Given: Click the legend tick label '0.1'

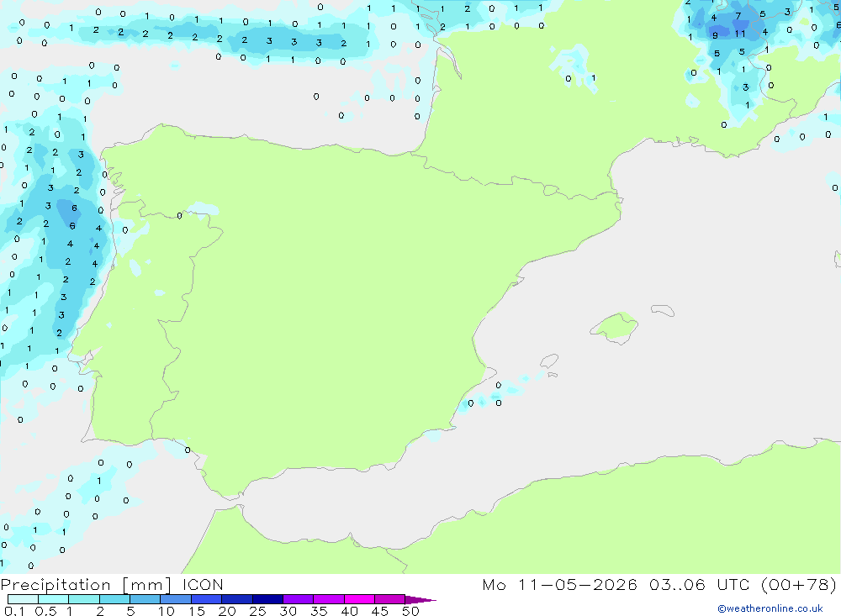Looking at the screenshot, I should point(14,611).
